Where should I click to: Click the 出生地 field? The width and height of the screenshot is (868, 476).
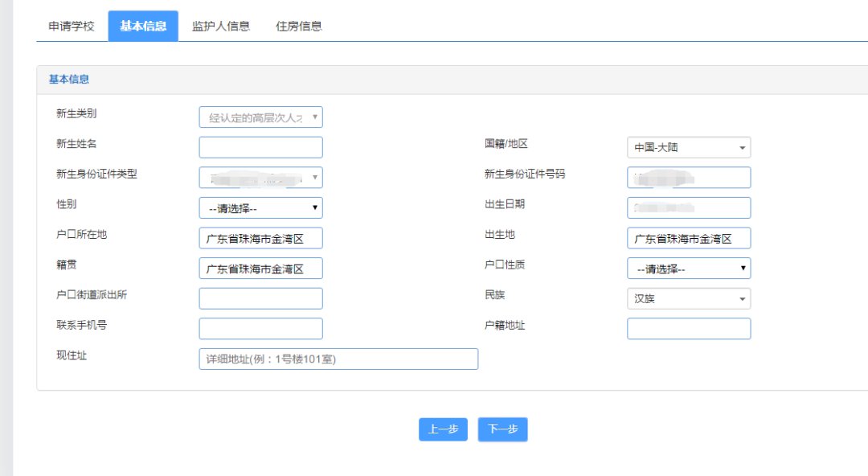point(689,238)
